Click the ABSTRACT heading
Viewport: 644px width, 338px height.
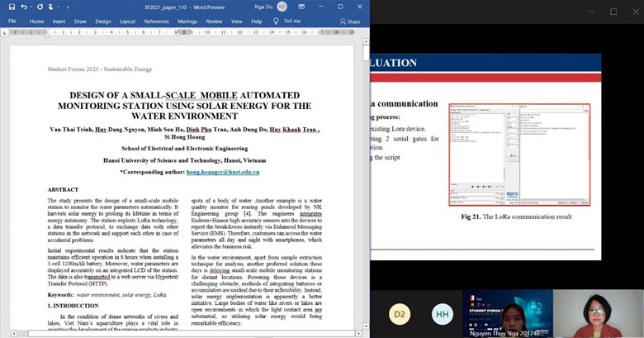pyautogui.click(x=63, y=189)
